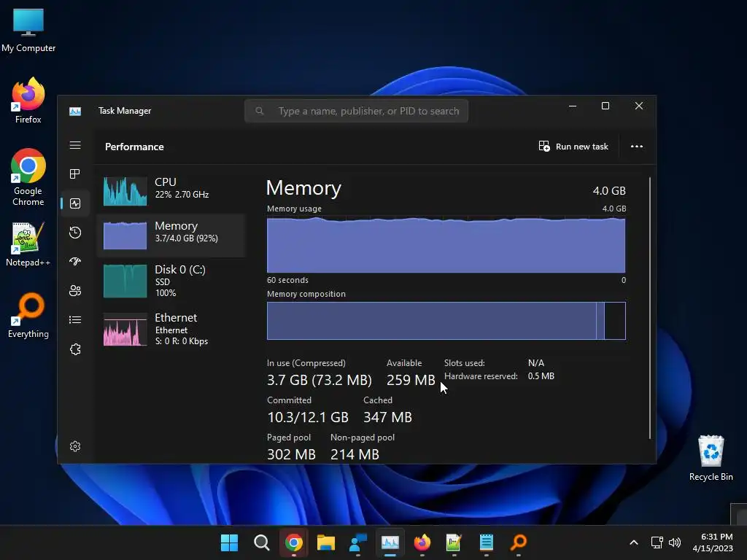747x560 pixels.
Task: Click the "214 MB" non-paged pool value
Action: pyautogui.click(x=355, y=454)
